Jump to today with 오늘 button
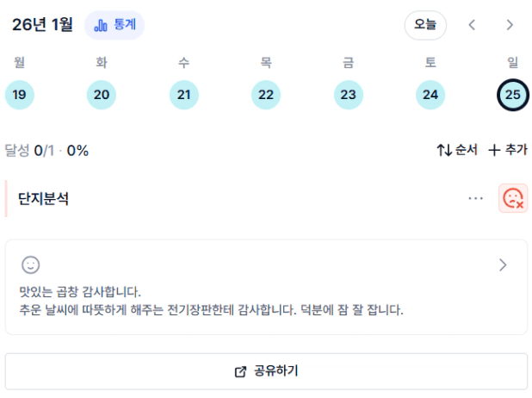Viewport: 532px width, 398px height. click(425, 25)
